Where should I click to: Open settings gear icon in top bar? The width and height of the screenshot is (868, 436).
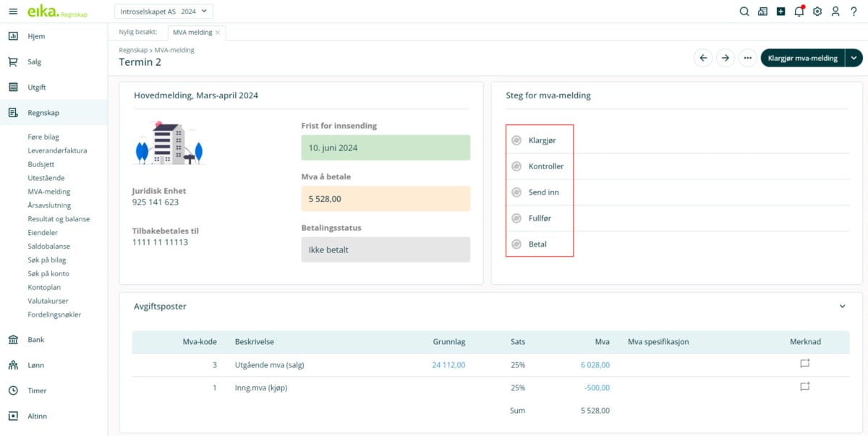pyautogui.click(x=817, y=12)
